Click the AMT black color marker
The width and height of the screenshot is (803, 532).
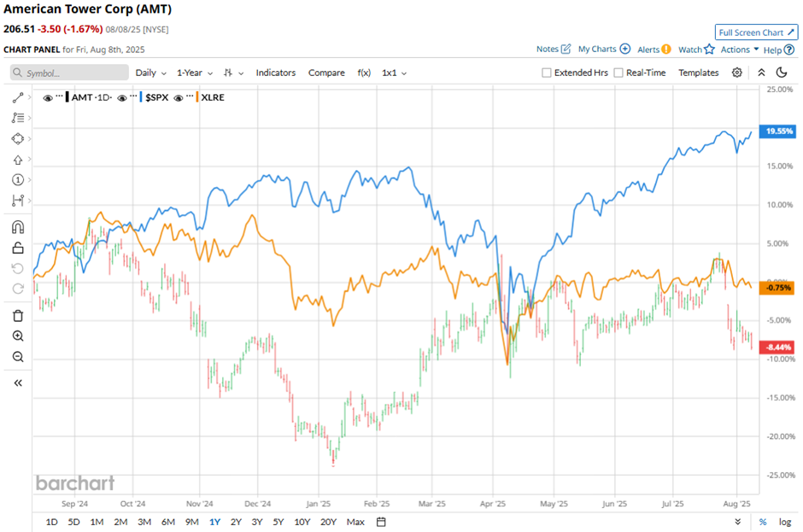coord(67,97)
